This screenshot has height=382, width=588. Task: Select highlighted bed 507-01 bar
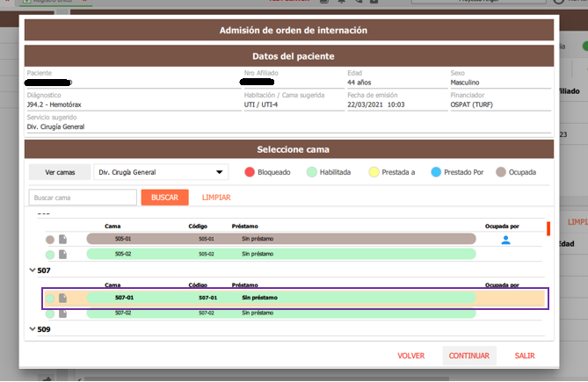click(x=281, y=298)
